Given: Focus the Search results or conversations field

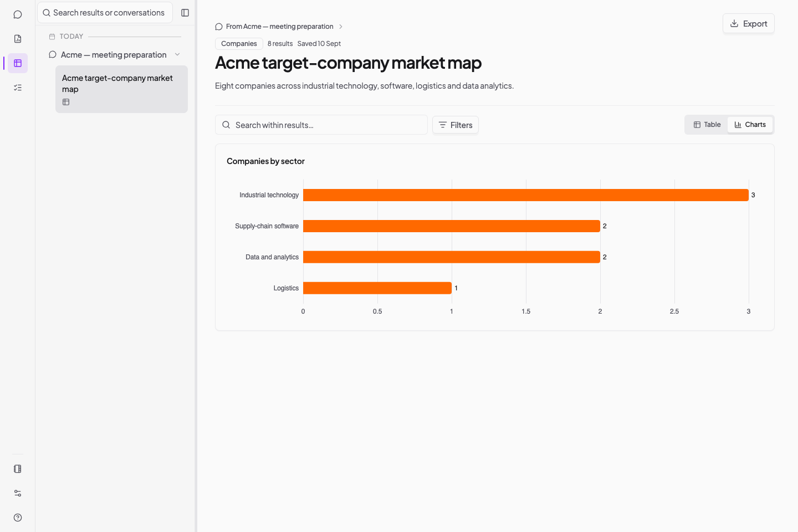Looking at the screenshot, I should (105, 13).
